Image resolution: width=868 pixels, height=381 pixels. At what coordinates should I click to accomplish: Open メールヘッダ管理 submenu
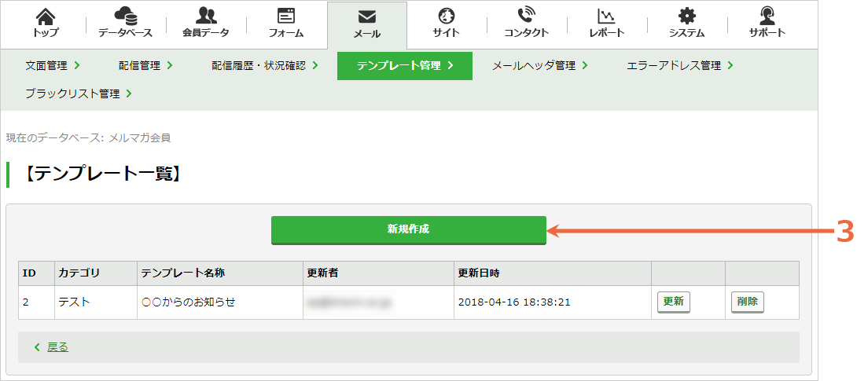pyautogui.click(x=539, y=66)
